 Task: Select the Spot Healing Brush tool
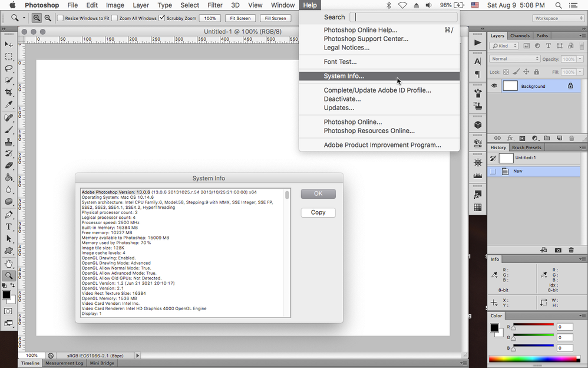(8, 117)
